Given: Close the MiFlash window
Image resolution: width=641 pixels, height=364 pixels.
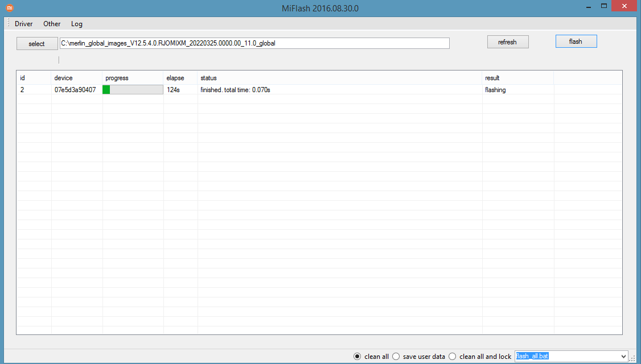Looking at the screenshot, I should coord(624,6).
